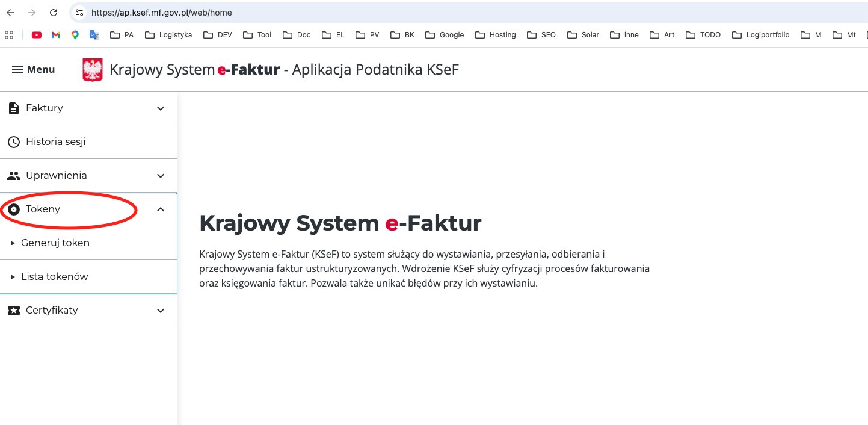This screenshot has height=425, width=868.
Task: Click the Faktury document icon
Action: click(x=13, y=108)
